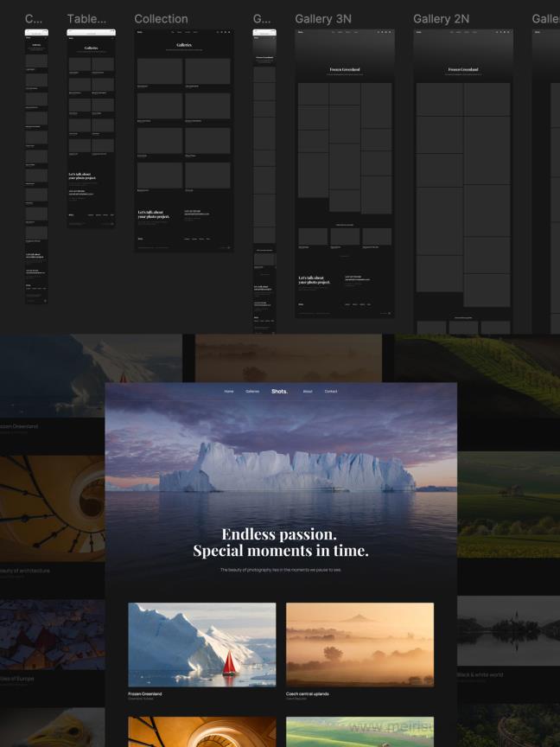Click the Contact navigation link
The image size is (560, 747).
(331, 392)
